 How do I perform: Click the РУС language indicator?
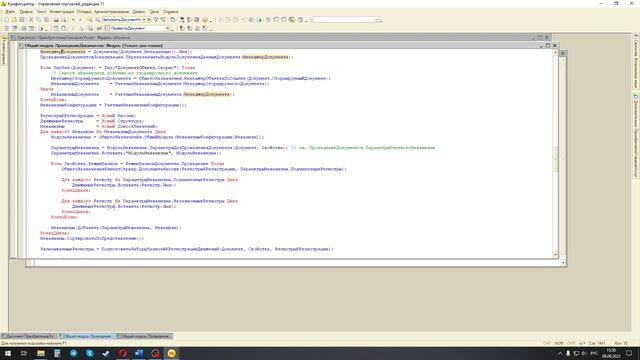[594, 353]
